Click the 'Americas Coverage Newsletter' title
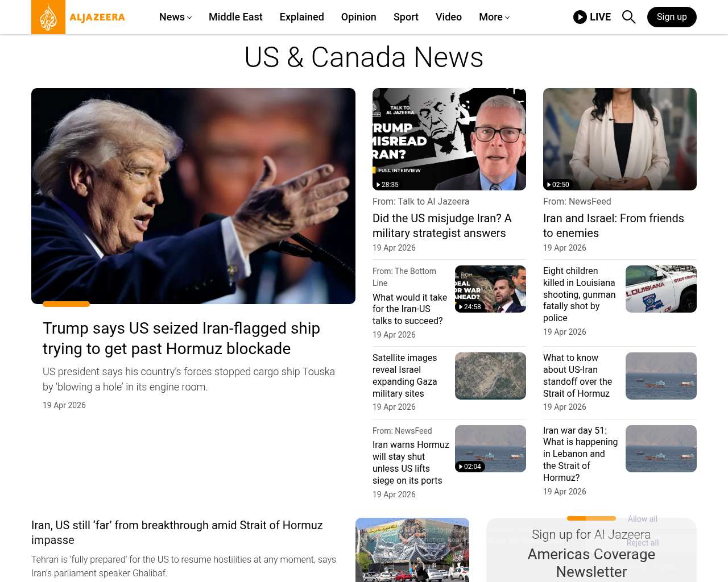Screen dimensions: 728x582 [x=591, y=563]
